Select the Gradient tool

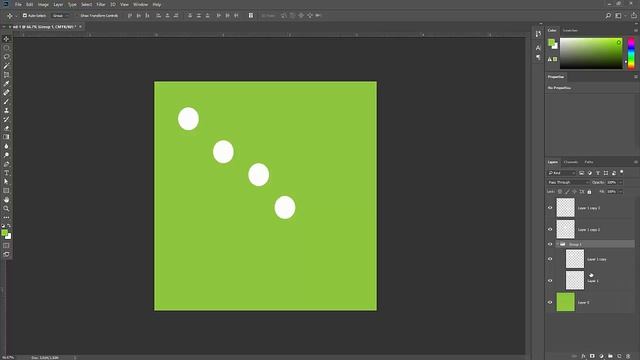pyautogui.click(x=6, y=137)
